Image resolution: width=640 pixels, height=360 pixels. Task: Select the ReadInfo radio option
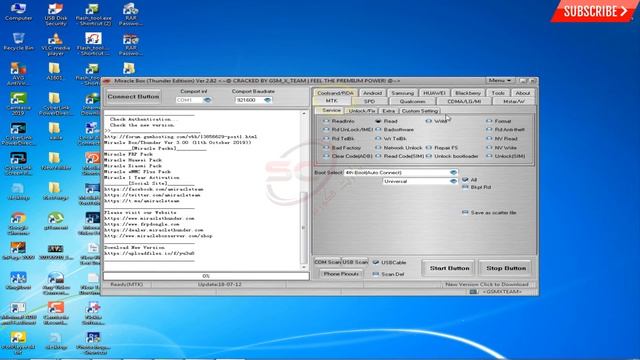pos(339,121)
